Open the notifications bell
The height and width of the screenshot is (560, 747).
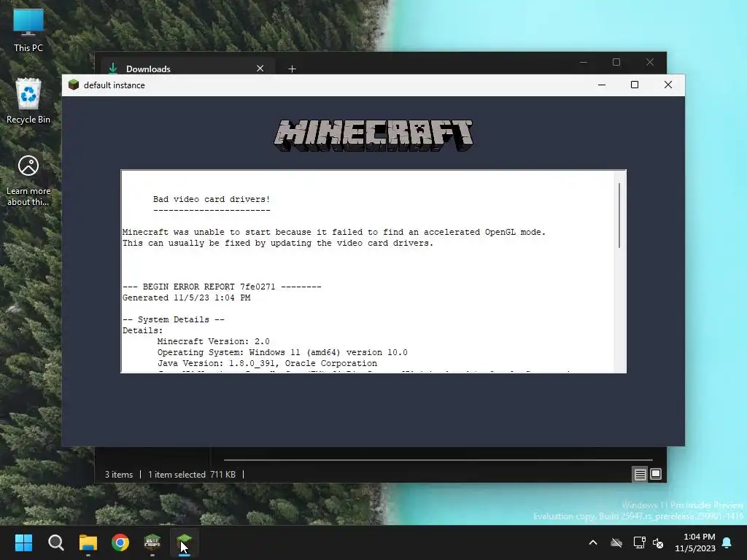[x=727, y=542]
